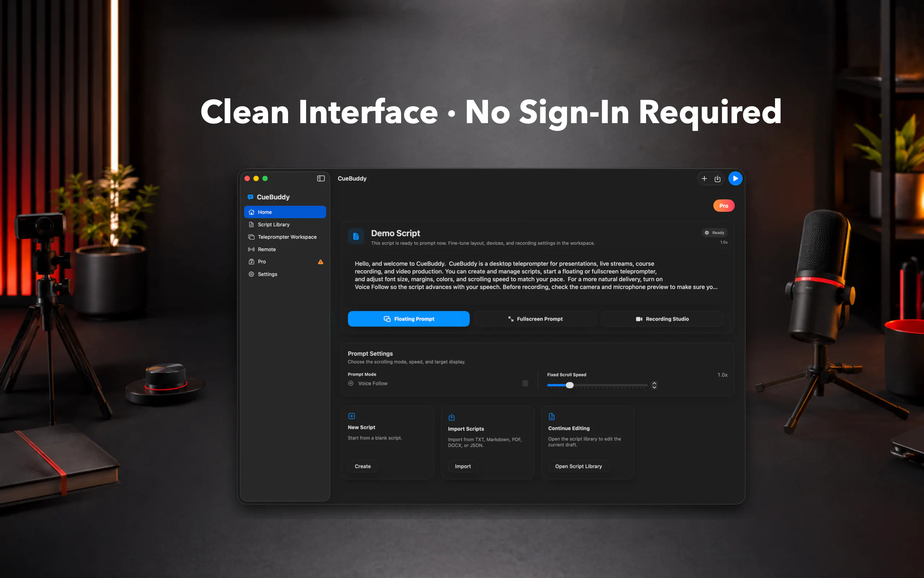The image size is (924, 578).
Task: Click the Prompt Mode label
Action: pyautogui.click(x=362, y=374)
